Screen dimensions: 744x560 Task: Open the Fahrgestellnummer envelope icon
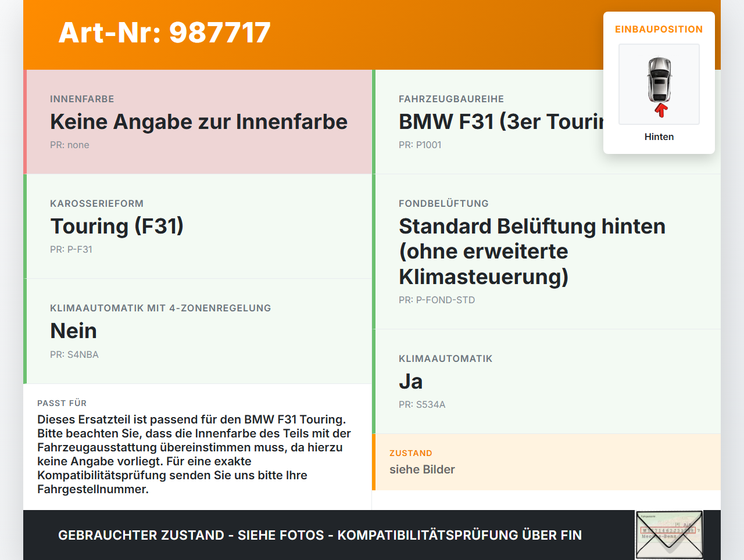(x=668, y=534)
